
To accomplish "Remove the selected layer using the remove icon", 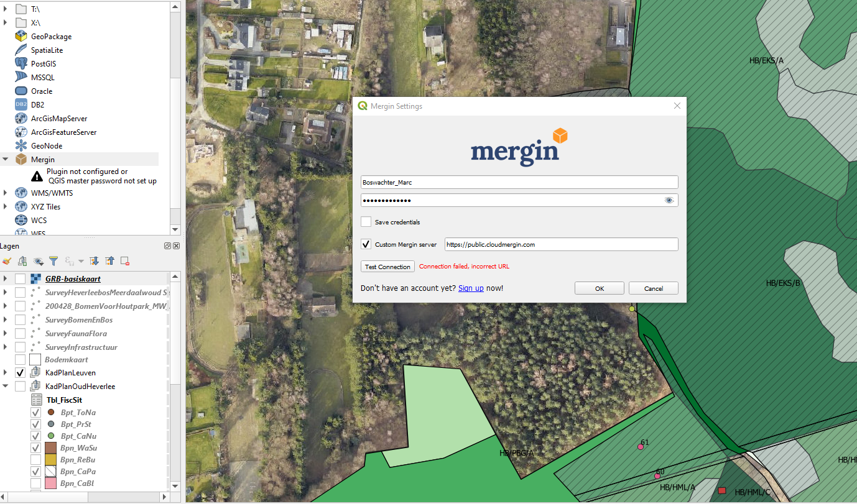I will (x=125, y=260).
